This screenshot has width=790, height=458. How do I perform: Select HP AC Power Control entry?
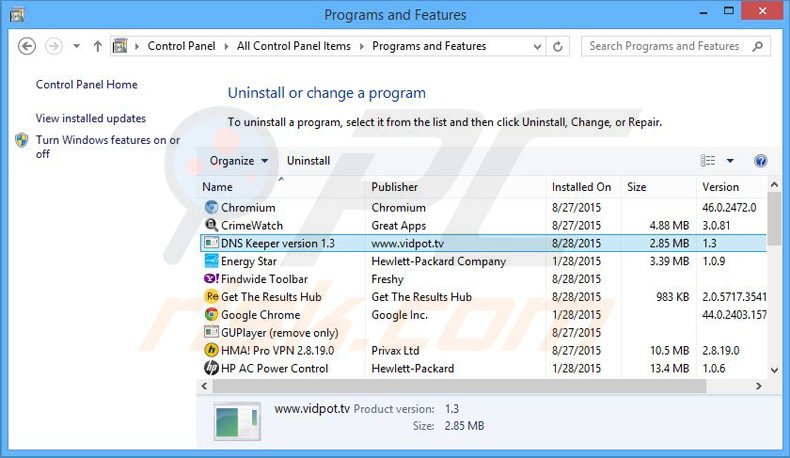[x=275, y=369]
